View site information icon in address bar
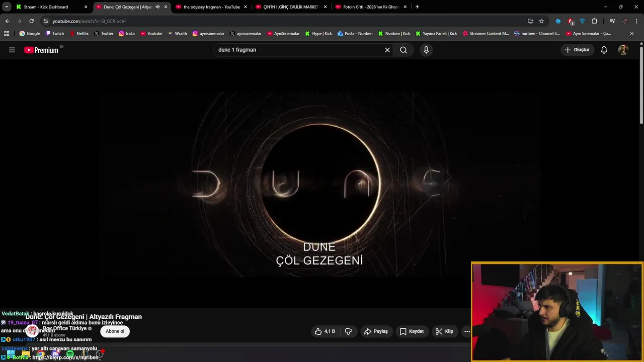The image size is (644, 362). tap(46, 21)
